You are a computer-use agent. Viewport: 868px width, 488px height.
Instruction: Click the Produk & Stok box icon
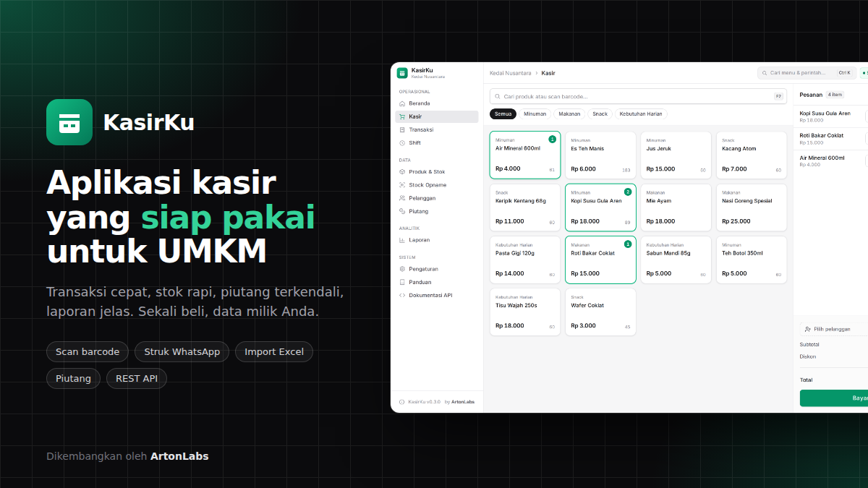tap(402, 172)
